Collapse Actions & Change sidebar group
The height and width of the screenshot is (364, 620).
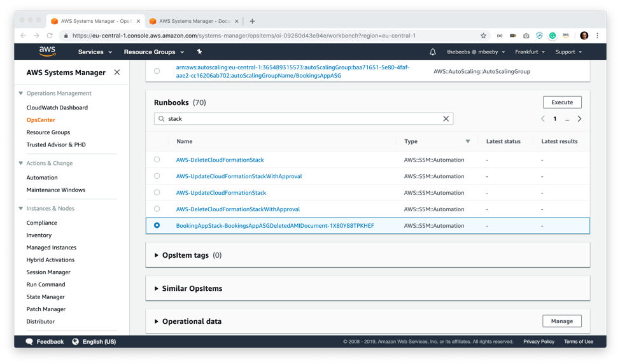20,163
